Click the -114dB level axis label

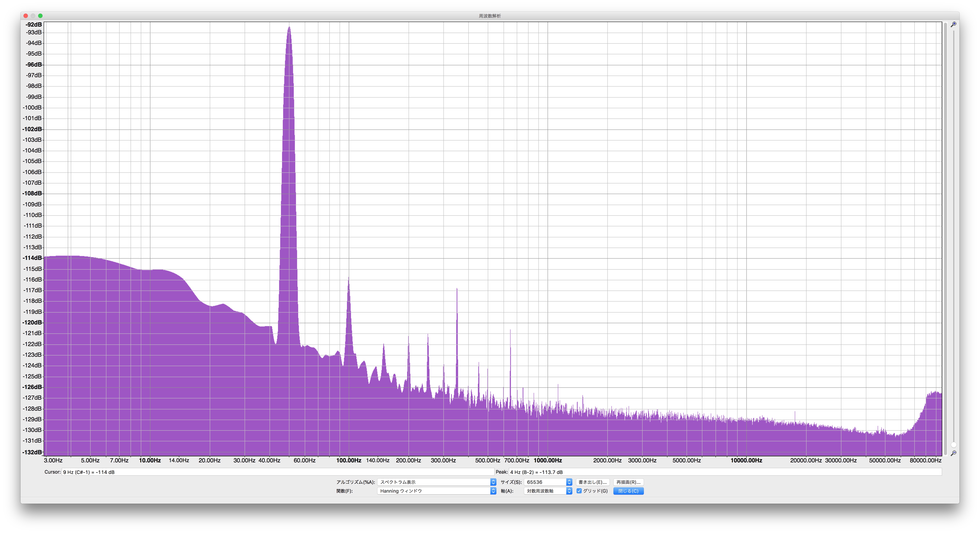coord(32,258)
